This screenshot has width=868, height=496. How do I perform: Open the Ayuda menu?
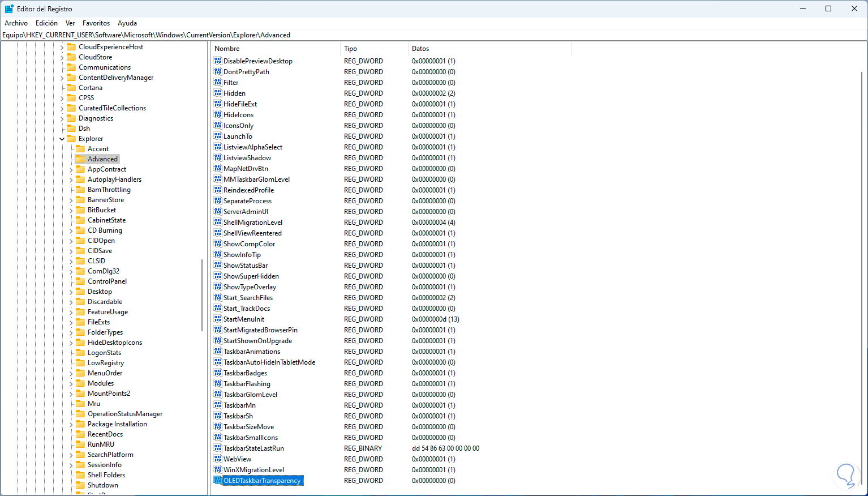pos(127,23)
